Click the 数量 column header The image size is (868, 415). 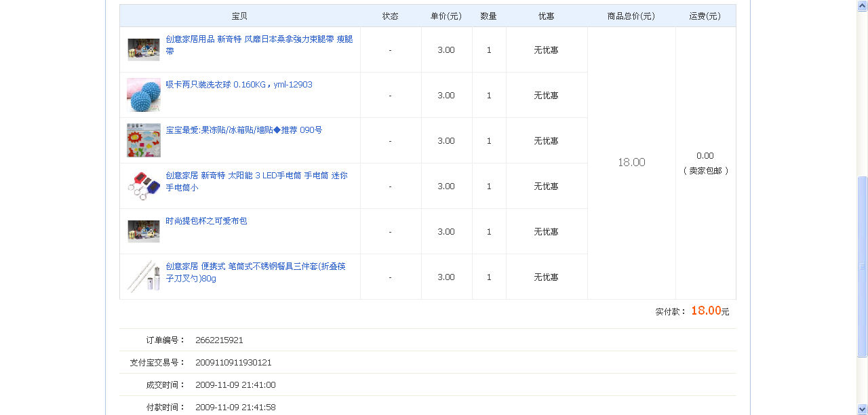(x=488, y=16)
